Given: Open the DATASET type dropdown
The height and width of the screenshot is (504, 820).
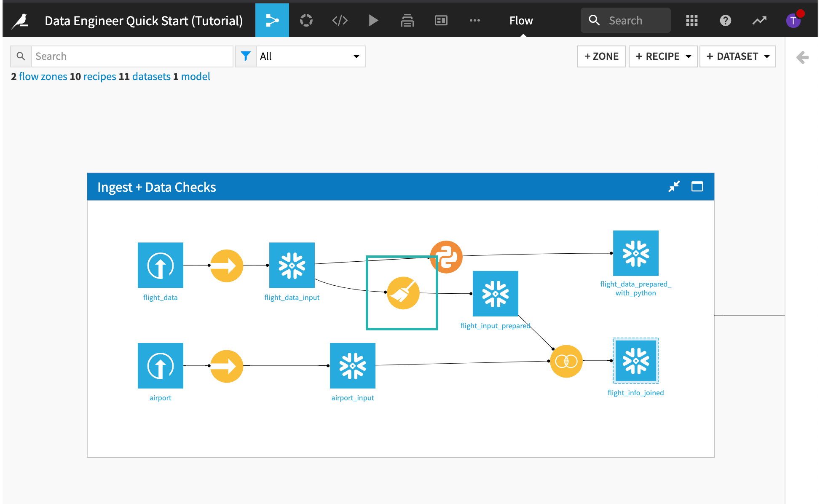Looking at the screenshot, I should (767, 56).
